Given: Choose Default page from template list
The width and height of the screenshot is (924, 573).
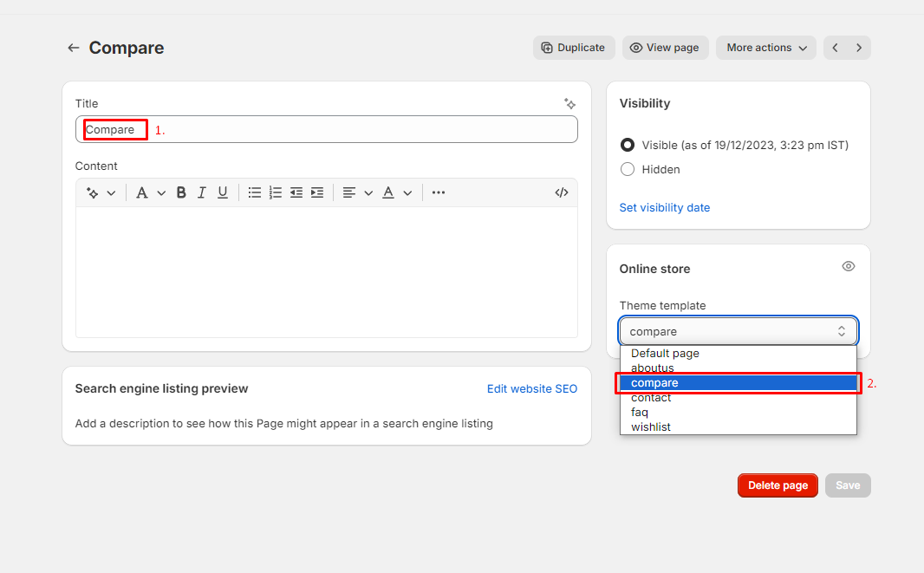Looking at the screenshot, I should (x=739, y=353).
